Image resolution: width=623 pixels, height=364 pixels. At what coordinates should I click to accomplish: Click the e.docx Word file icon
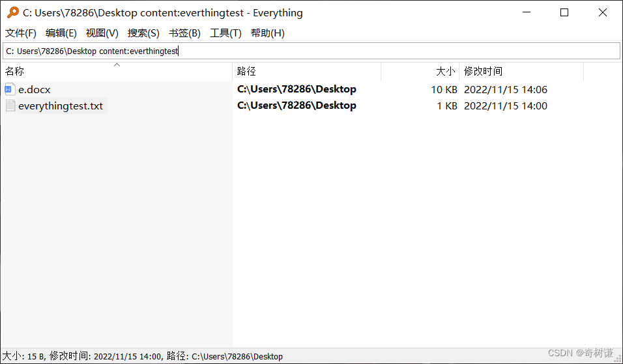(10, 89)
